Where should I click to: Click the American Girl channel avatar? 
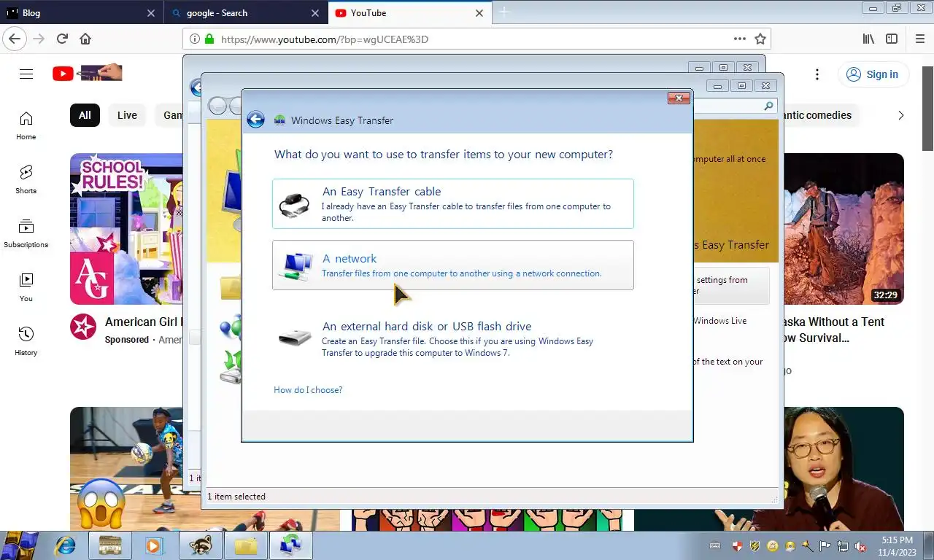tap(83, 327)
